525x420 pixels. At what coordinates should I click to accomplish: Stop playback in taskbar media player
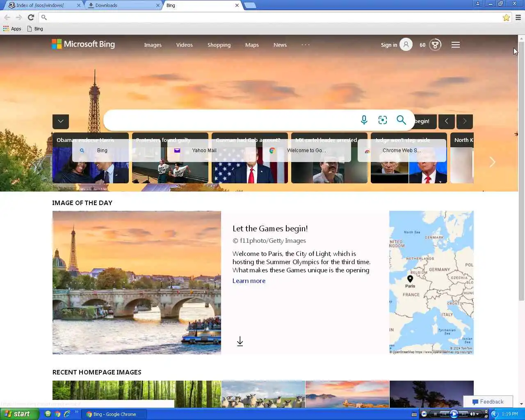coord(435,414)
